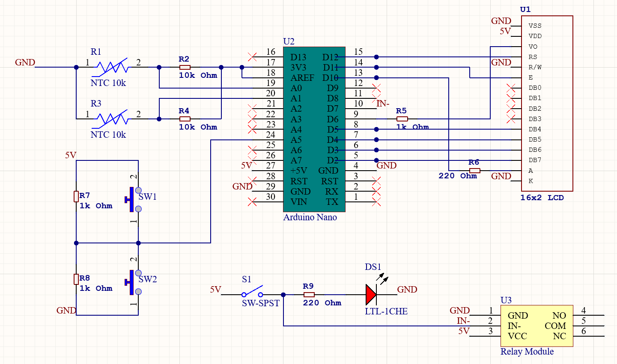This screenshot has width=617, height=364.
Task: Select the S1 SPST switch symbol
Action: [x=252, y=293]
